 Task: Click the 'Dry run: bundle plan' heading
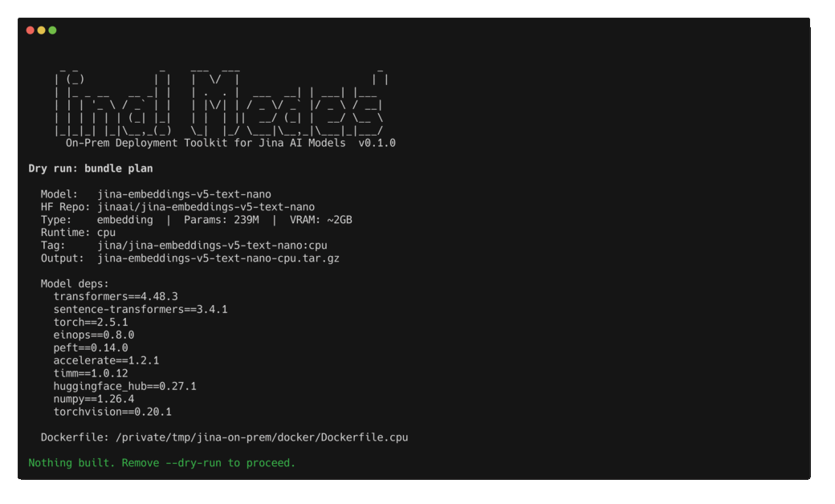[91, 169]
